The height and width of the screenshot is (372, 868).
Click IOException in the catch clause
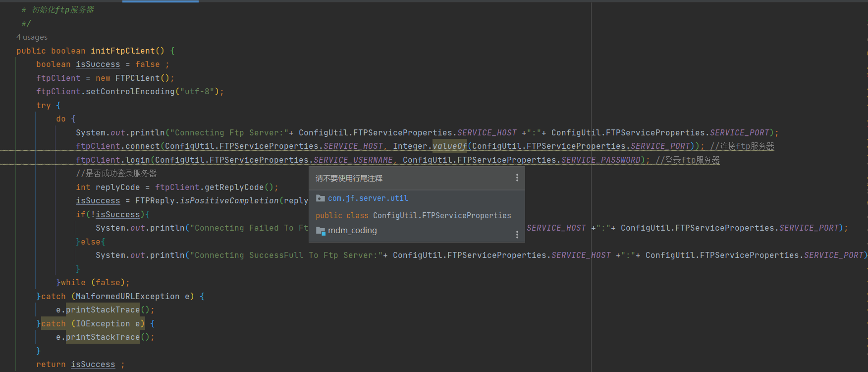pyautogui.click(x=103, y=324)
